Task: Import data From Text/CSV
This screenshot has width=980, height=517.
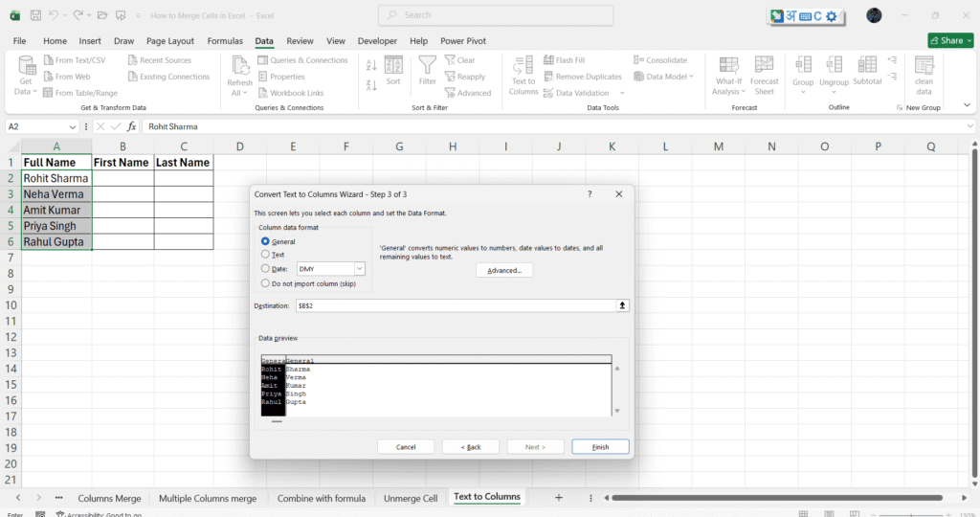Action: [x=75, y=60]
